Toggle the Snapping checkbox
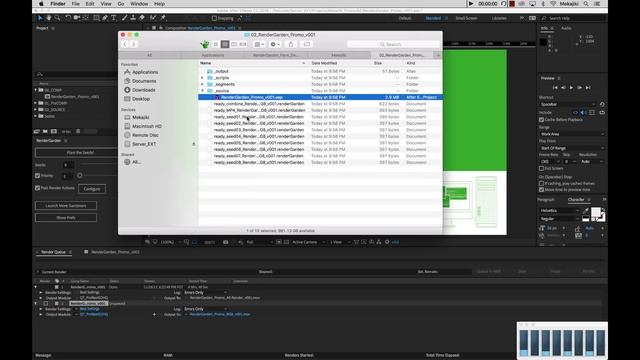 point(214,18)
